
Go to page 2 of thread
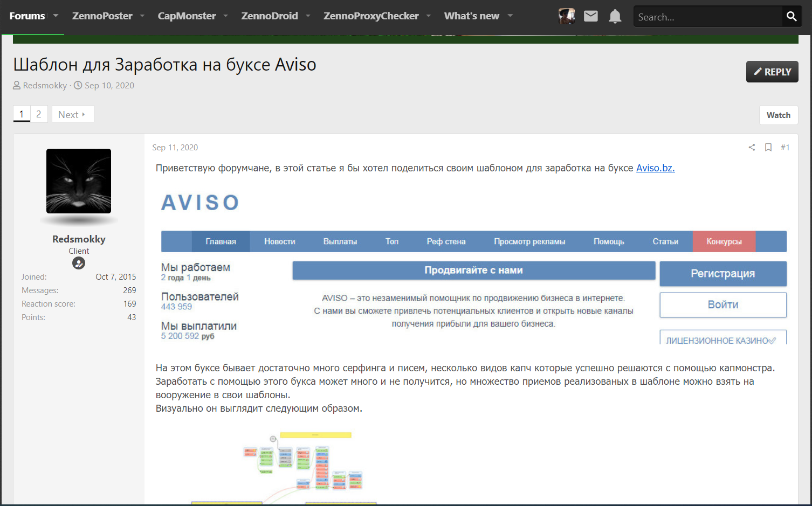[x=39, y=114]
